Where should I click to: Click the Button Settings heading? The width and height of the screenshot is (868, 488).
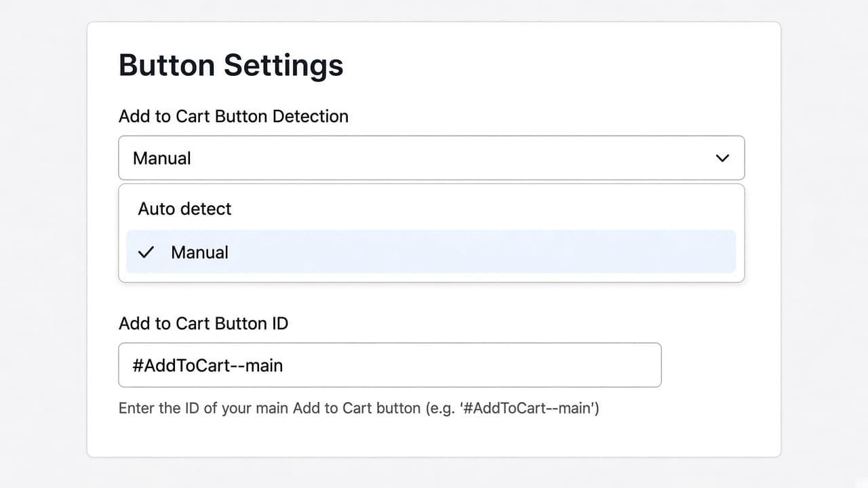[231, 66]
